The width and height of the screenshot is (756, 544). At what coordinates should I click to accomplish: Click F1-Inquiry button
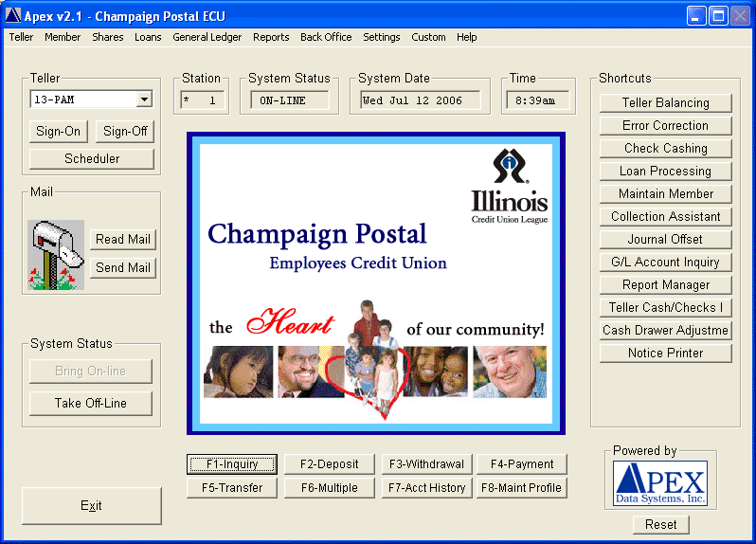(x=232, y=464)
